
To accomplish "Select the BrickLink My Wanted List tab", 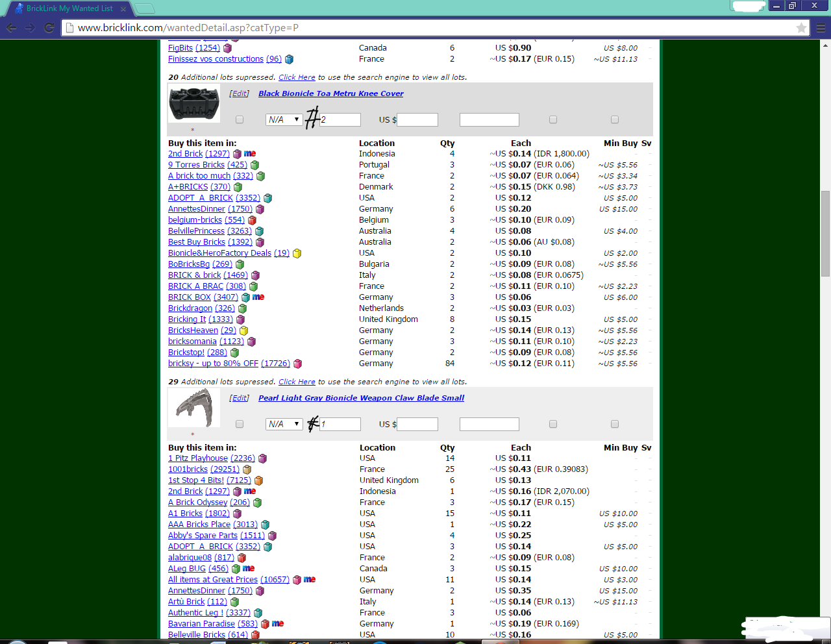I will (68, 8).
